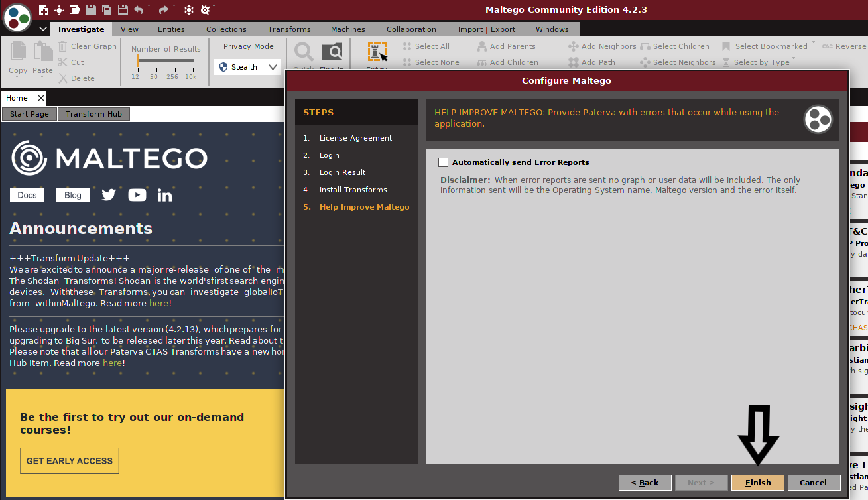Expand the quick-access chevron beside Investigate
868x500 pixels.
pyautogui.click(x=43, y=29)
